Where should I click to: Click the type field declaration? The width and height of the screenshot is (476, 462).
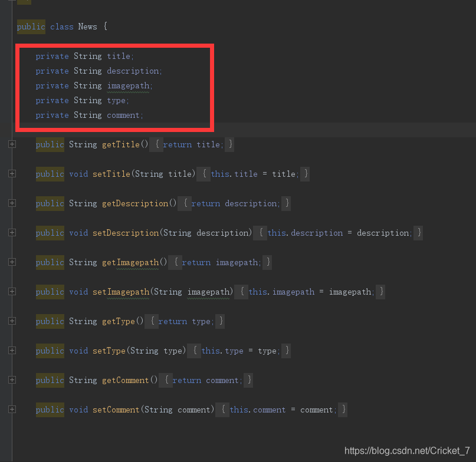point(116,100)
